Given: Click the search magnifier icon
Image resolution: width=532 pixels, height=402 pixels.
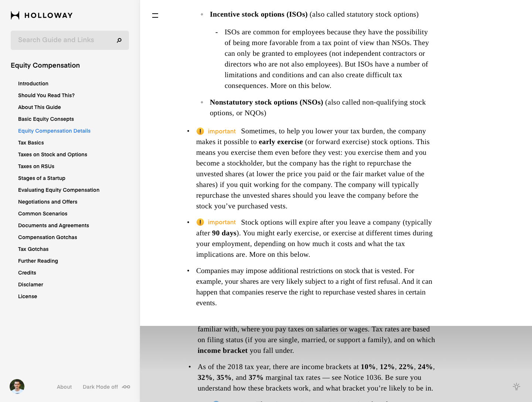Looking at the screenshot, I should 119,40.
